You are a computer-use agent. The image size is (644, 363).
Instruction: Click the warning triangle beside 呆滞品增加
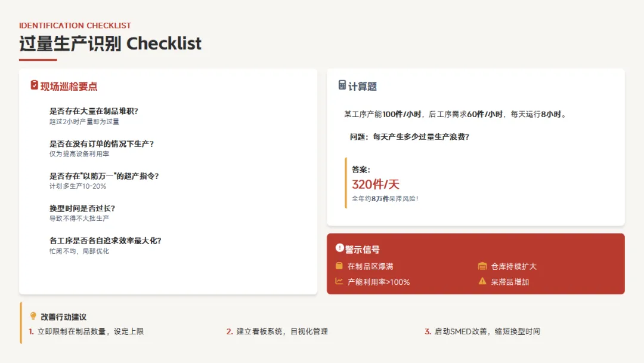[x=482, y=282]
